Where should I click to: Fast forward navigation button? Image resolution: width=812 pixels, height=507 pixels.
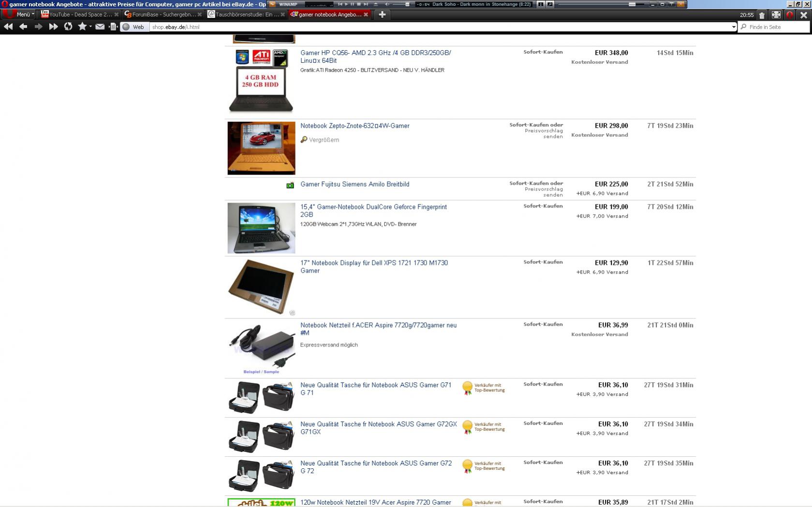[53, 27]
